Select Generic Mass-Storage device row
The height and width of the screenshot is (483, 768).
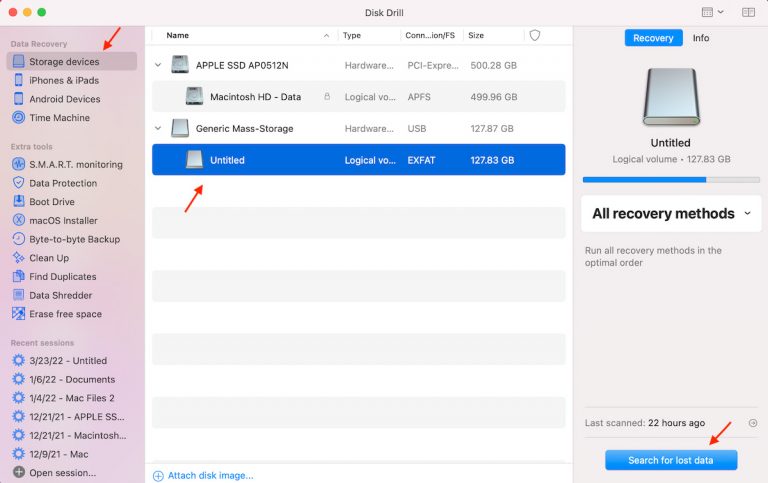coord(359,128)
